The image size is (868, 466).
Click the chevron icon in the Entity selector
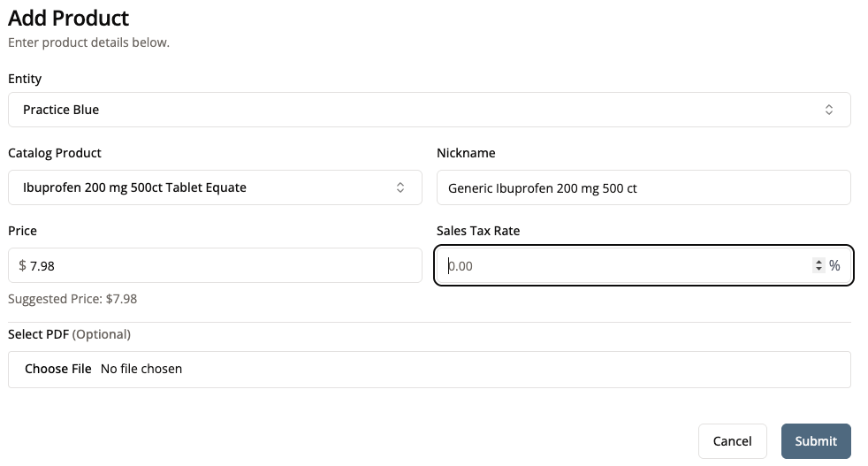pos(828,110)
